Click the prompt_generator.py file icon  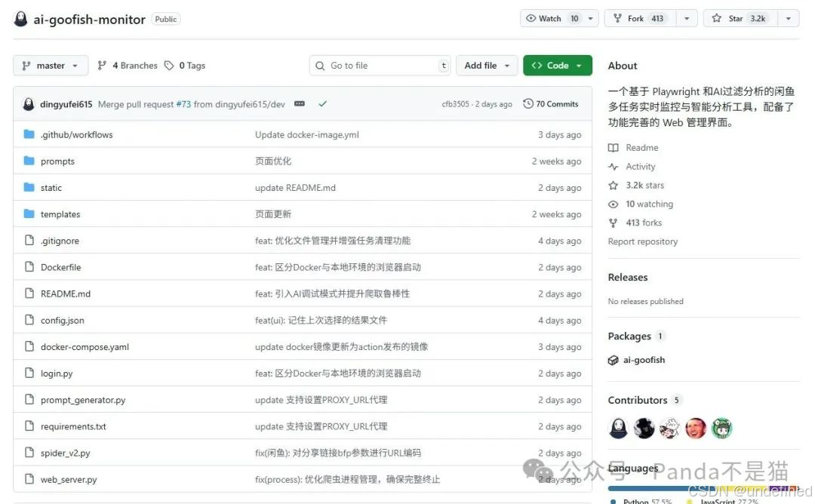[x=29, y=400]
